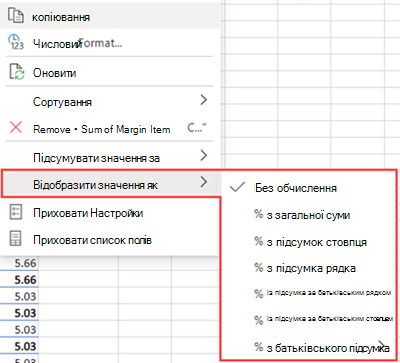The width and height of the screenshot is (400, 363).
Task: Select Remove Sum of Margin Item
Action: point(110,129)
